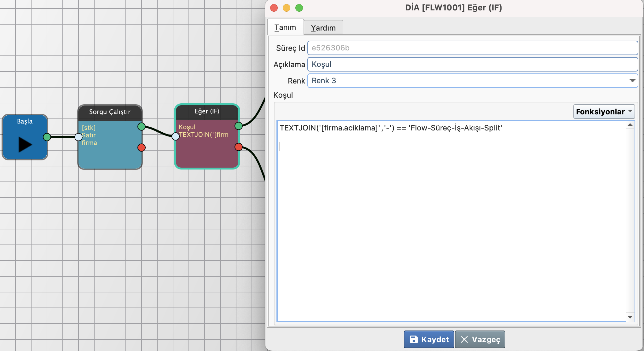The width and height of the screenshot is (644, 351).
Task: Expand the Renk color combo box
Action: [x=632, y=81]
